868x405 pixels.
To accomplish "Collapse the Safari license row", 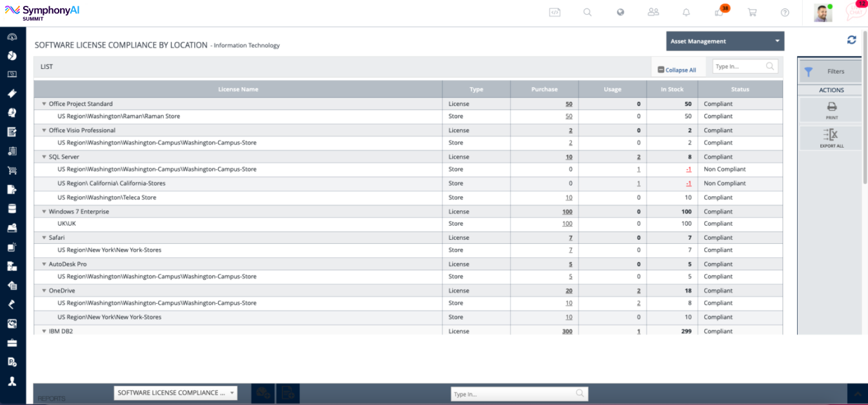I will coord(44,238).
